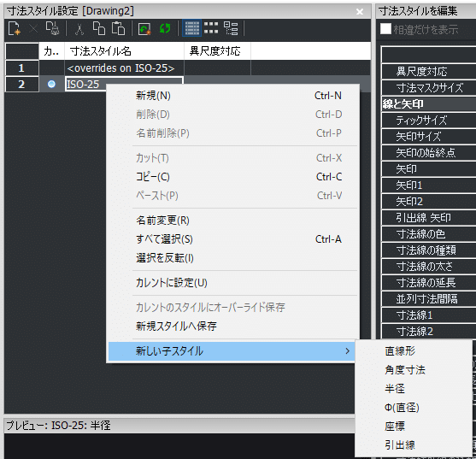Select 寸法線2 property row
Image resolution: width=476 pixels, height=459 pixels.
429,331
